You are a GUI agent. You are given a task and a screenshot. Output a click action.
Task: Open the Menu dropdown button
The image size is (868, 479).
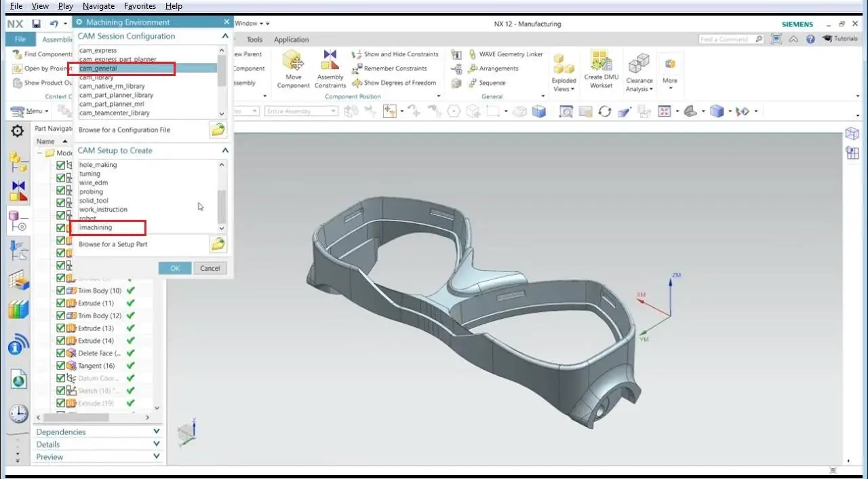click(28, 111)
